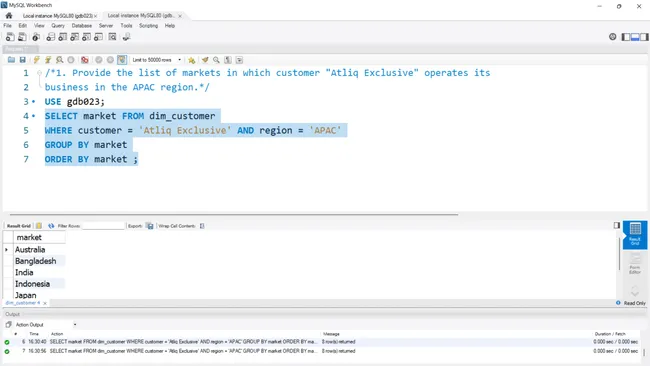The height and width of the screenshot is (366, 650).
Task: Toggle continue on error for script execution
Action: 85,60
